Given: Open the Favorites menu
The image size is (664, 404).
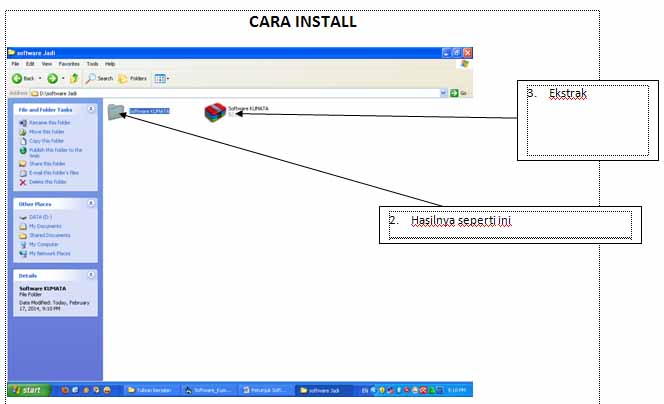Looking at the screenshot, I should point(69,64).
